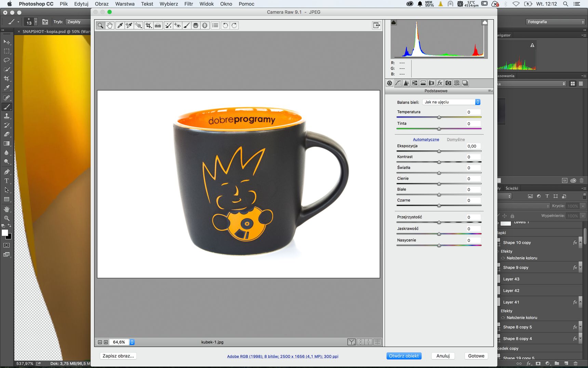Click the Kontrast value field
Viewport: 588px width, 368px height.
click(473, 157)
